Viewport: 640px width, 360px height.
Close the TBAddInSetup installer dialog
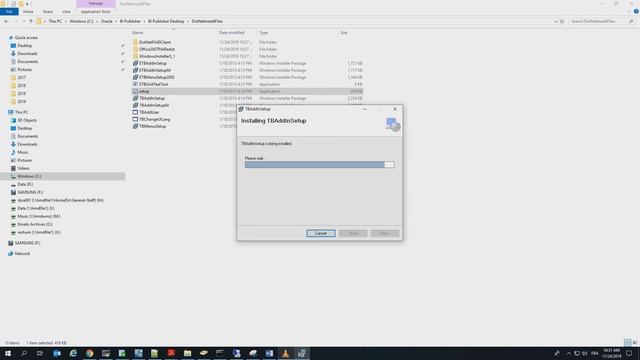click(395, 109)
